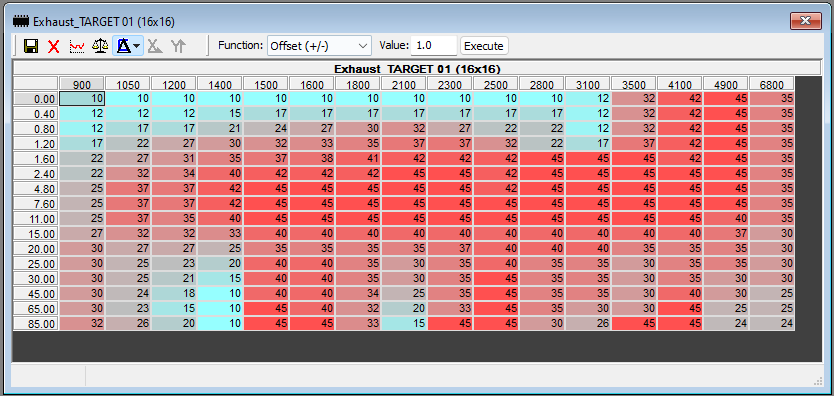Click the Execute button
834x396 pixels.
click(x=483, y=46)
